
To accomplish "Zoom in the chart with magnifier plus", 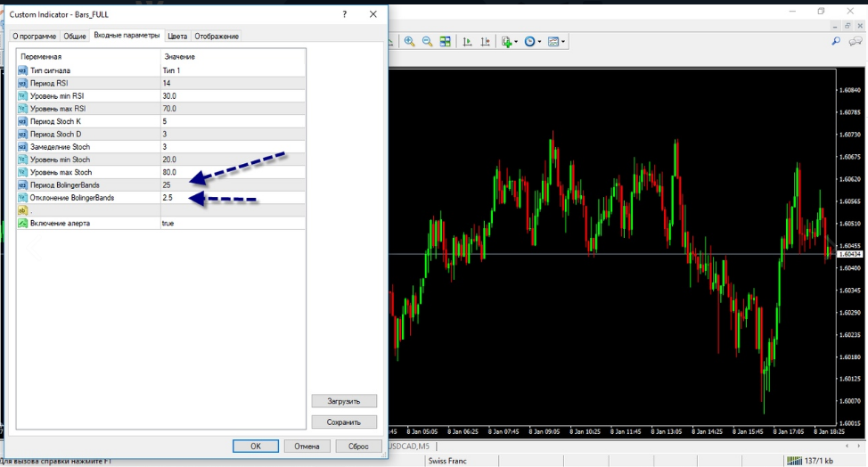I will (410, 42).
